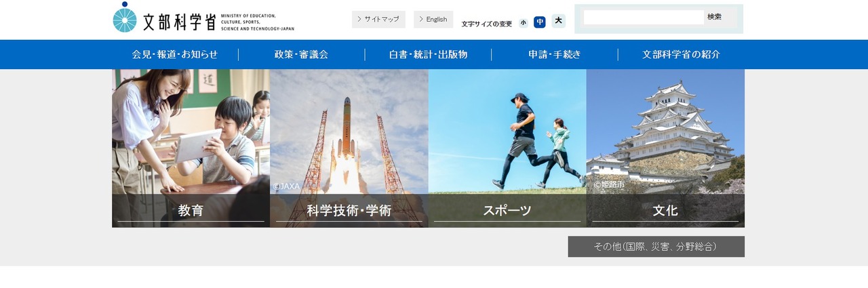Viewport: 868px width, 288px height.
Task: Set text size to medium 中
Action: pos(540,22)
